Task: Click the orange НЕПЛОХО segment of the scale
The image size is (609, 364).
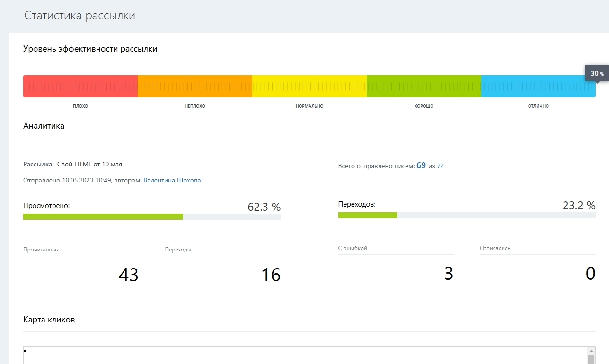Action: tap(195, 86)
